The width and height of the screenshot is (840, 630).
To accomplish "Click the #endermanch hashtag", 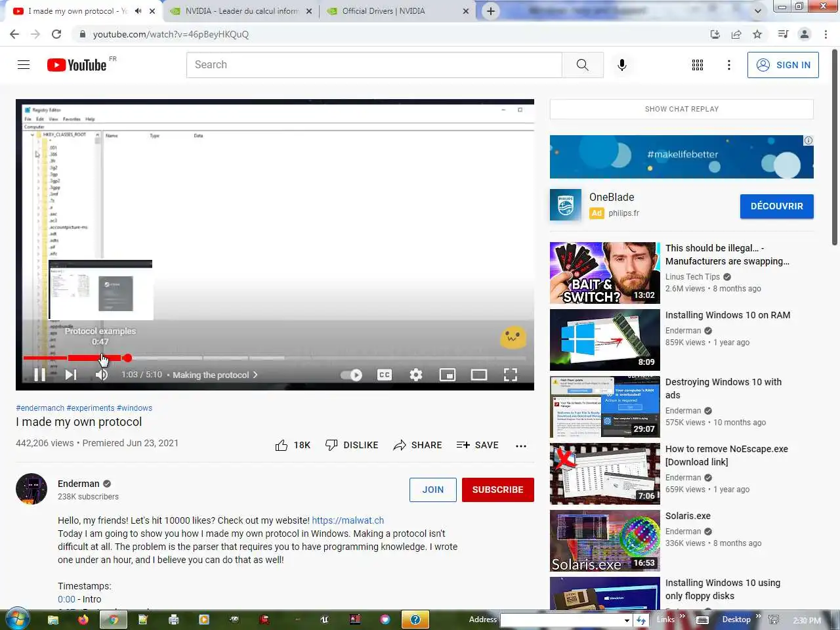I will click(x=40, y=408).
